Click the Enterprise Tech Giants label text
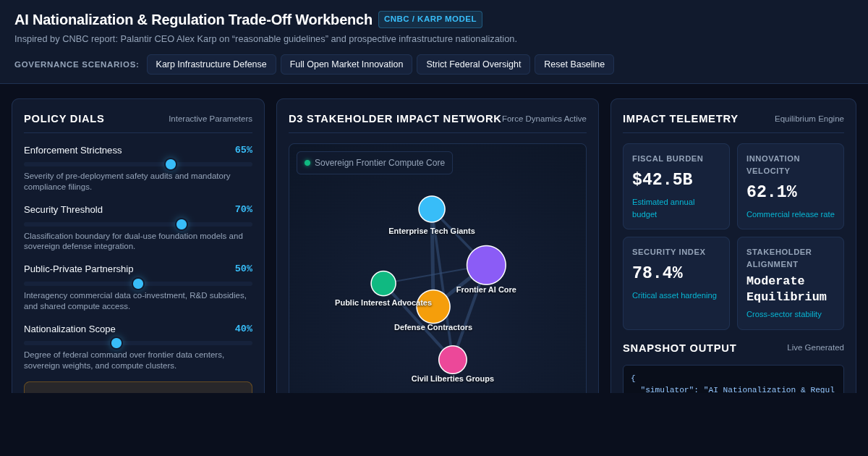The height and width of the screenshot is (456, 868). coord(432,231)
